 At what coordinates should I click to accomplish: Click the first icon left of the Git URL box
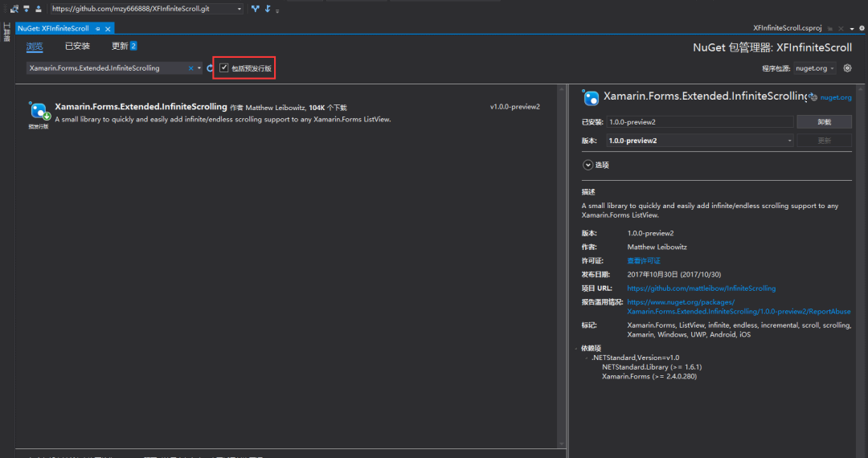(14, 8)
